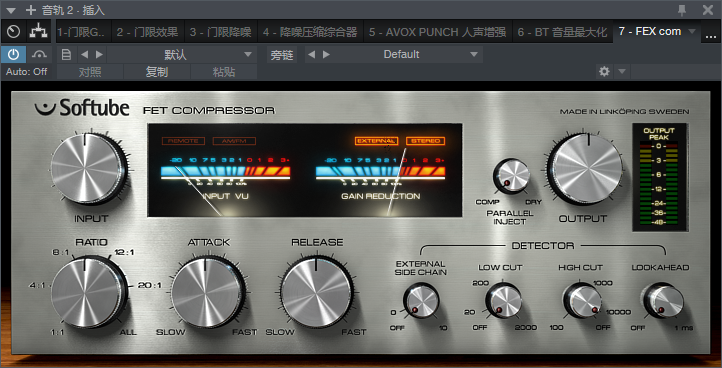Go to next preset next to 默认
722x368 pixels.
[99, 55]
